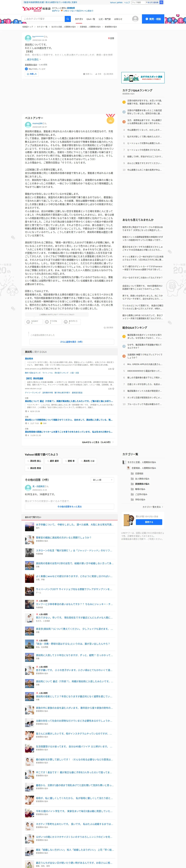This screenshot has height=868, width=186.
Task: Open the 新しい順 sort dropdown
Action: [x=103, y=480]
